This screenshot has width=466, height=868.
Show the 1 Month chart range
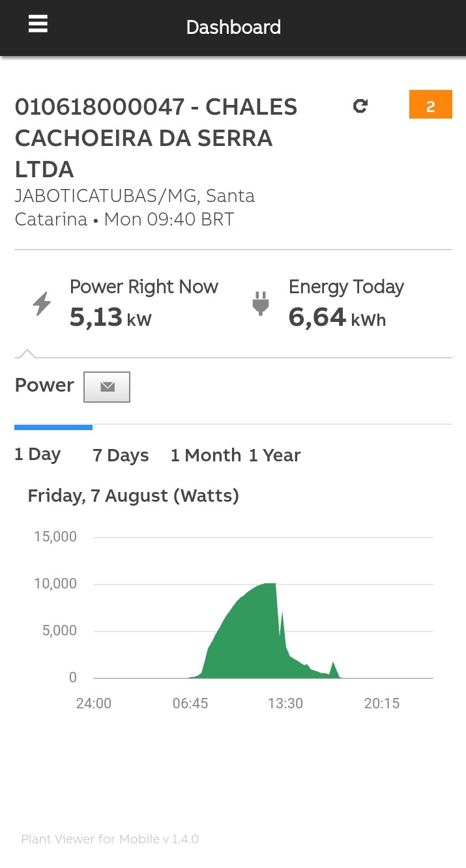pyautogui.click(x=206, y=456)
